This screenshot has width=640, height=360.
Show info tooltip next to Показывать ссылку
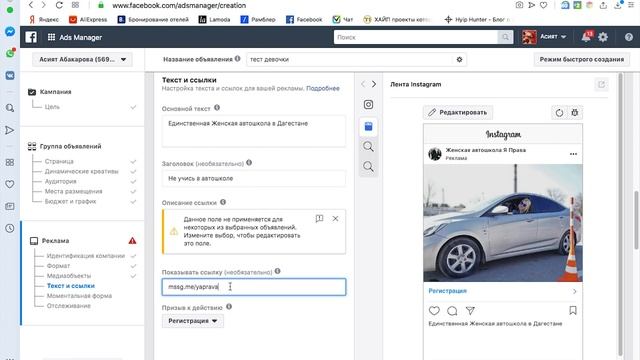pos(278,271)
